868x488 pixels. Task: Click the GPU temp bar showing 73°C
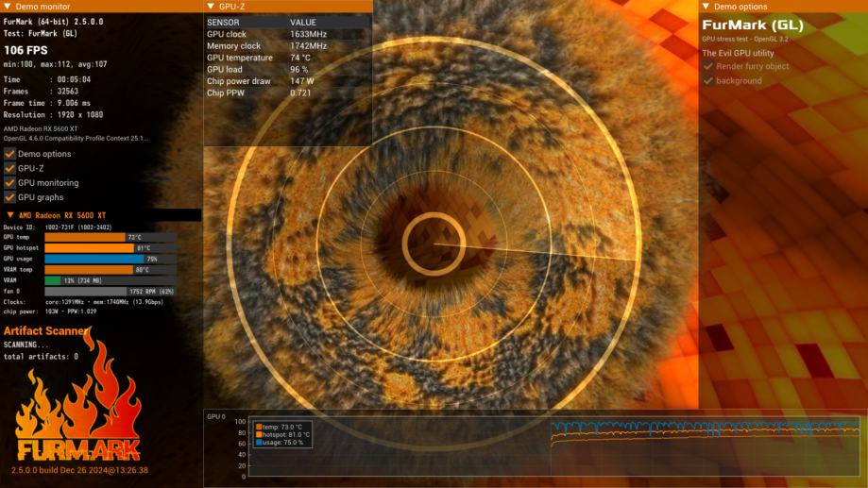[111, 237]
